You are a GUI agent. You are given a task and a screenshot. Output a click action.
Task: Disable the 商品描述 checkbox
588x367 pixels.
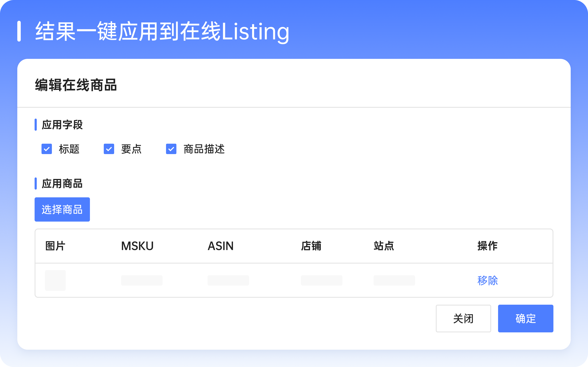coord(171,149)
